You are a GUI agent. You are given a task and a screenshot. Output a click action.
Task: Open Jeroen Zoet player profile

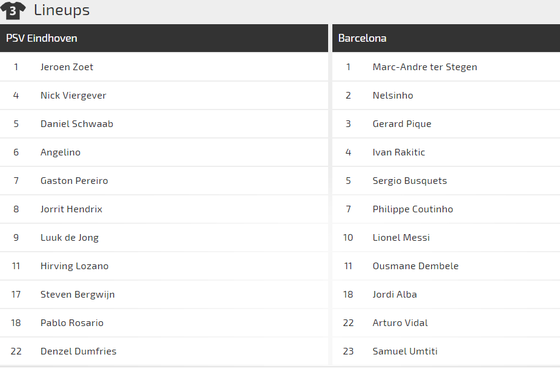(67, 67)
